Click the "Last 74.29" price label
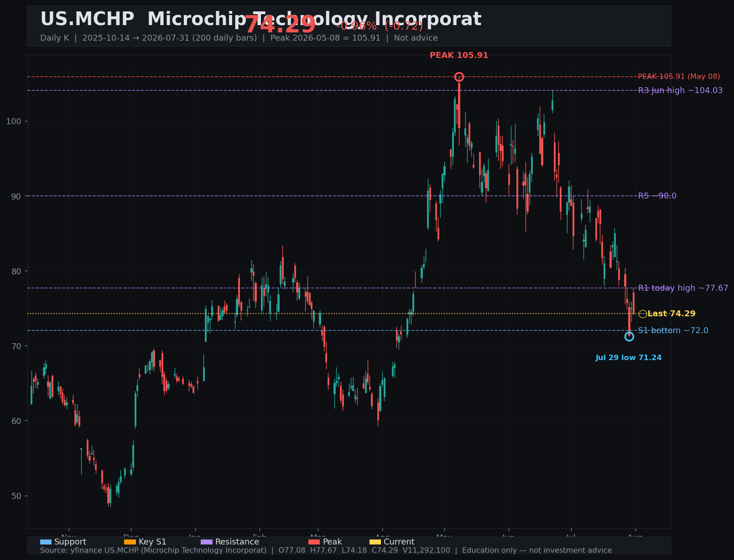 click(672, 314)
